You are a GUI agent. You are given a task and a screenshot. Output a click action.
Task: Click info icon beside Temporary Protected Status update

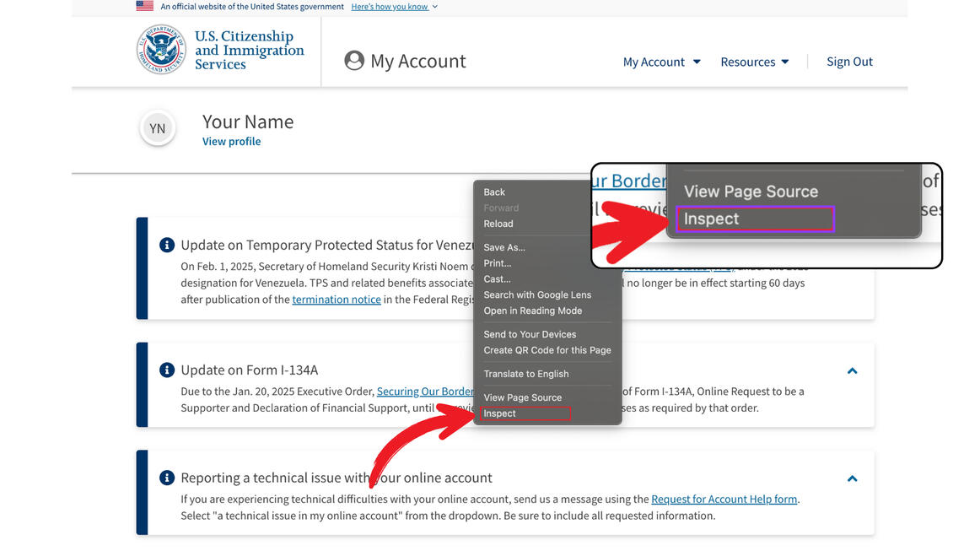[x=167, y=246]
